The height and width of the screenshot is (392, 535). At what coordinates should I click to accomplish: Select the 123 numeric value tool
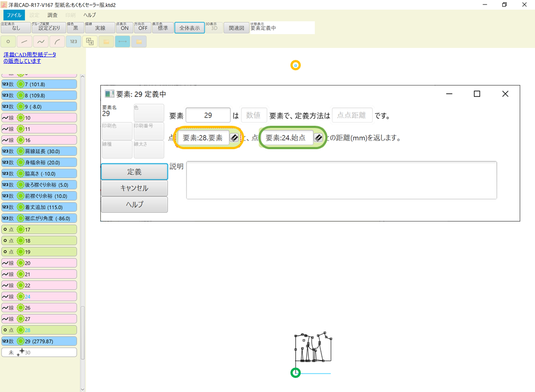72,41
